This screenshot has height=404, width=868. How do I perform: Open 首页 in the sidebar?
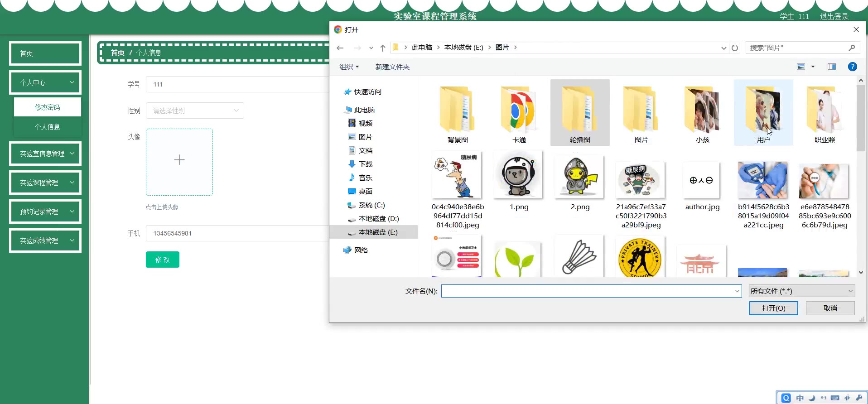pos(45,53)
